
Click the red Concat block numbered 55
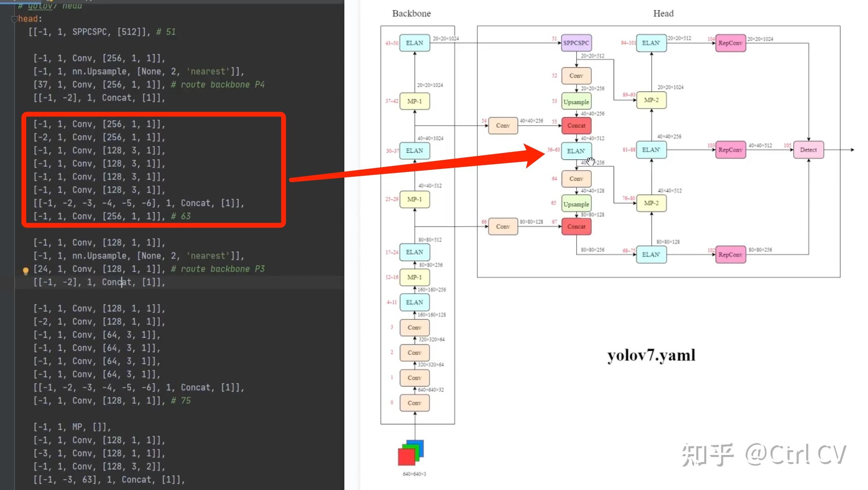coord(576,126)
